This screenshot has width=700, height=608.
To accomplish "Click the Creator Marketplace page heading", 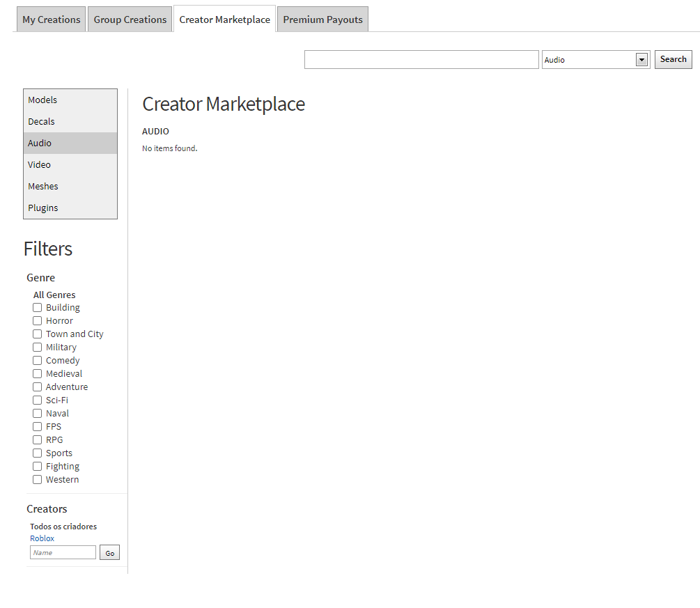I will click(x=224, y=104).
